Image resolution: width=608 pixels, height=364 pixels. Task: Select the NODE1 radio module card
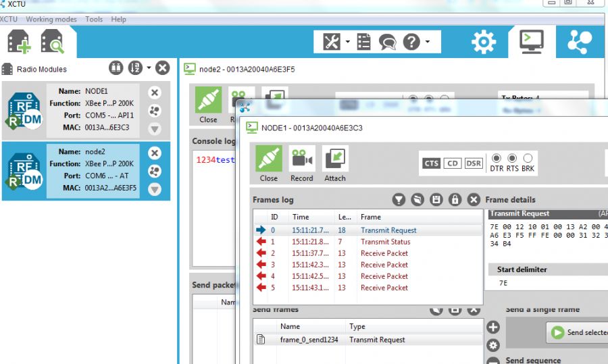[86, 111]
